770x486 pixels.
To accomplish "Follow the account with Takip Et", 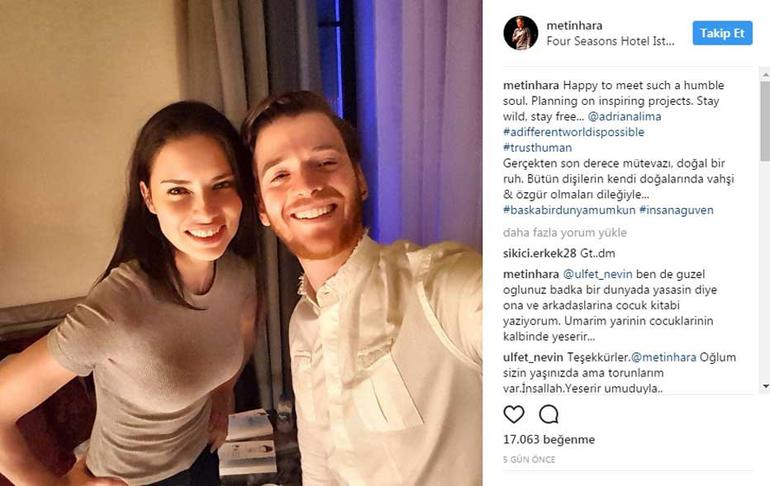I will [722, 33].
